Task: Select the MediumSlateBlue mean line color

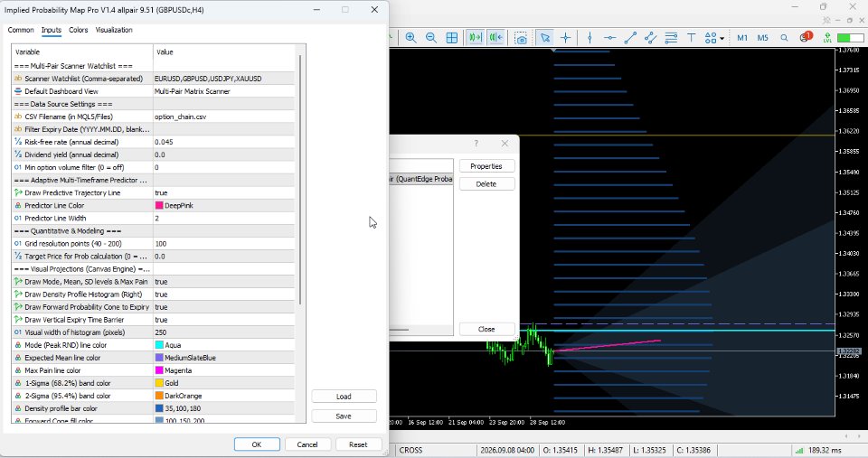Action: click(x=223, y=358)
